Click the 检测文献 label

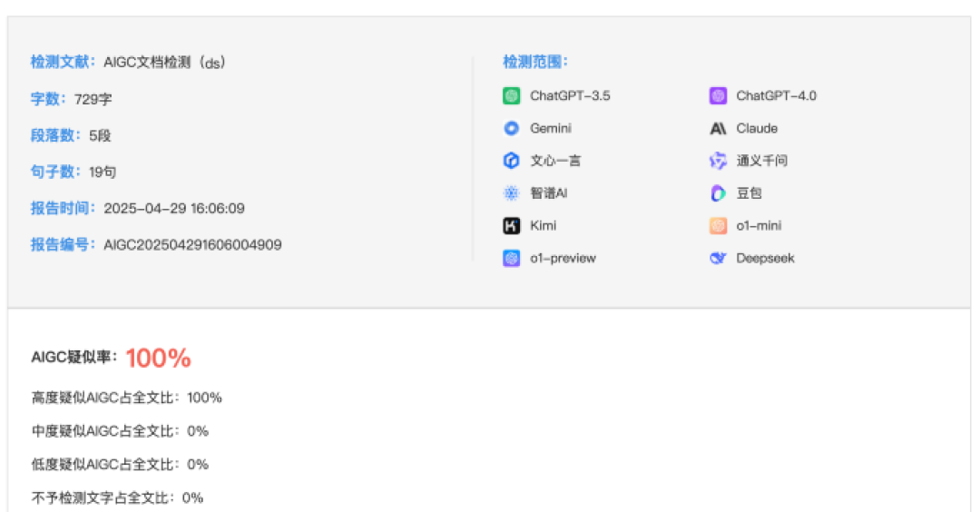[x=64, y=62]
